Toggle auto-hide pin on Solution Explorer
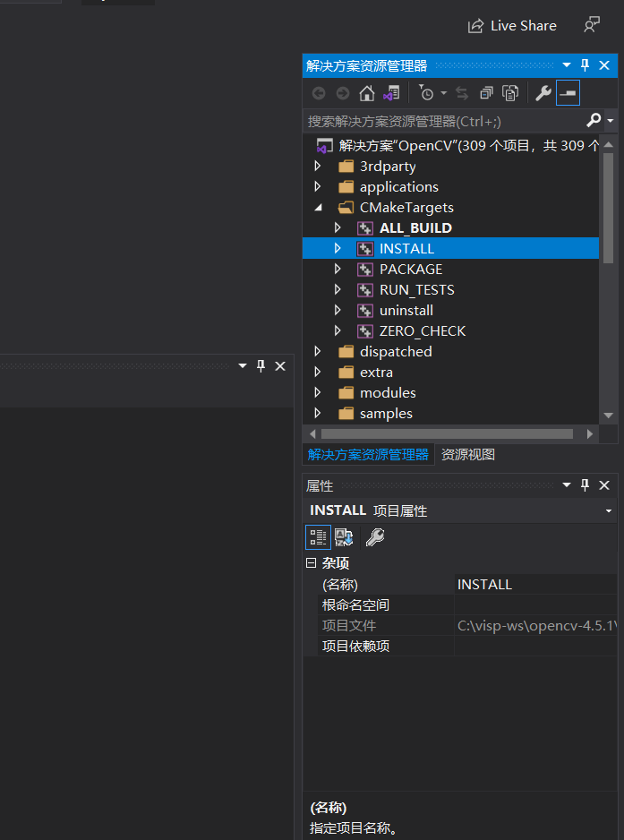 [585, 65]
